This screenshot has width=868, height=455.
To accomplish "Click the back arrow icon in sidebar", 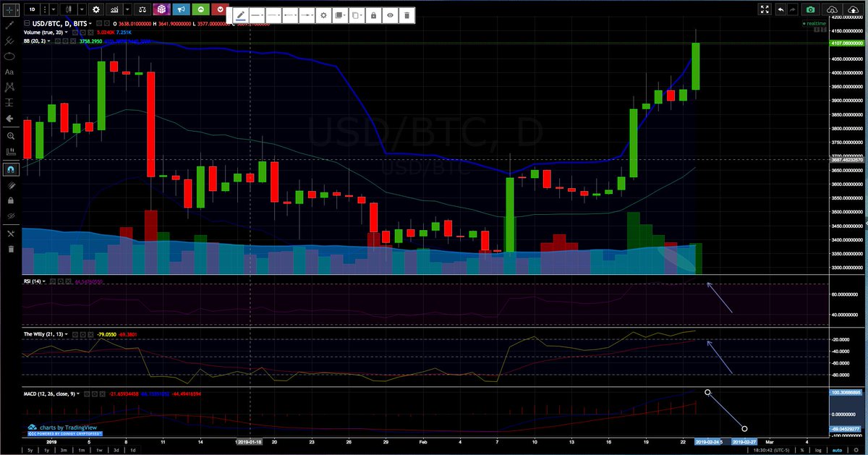I will coord(9,118).
